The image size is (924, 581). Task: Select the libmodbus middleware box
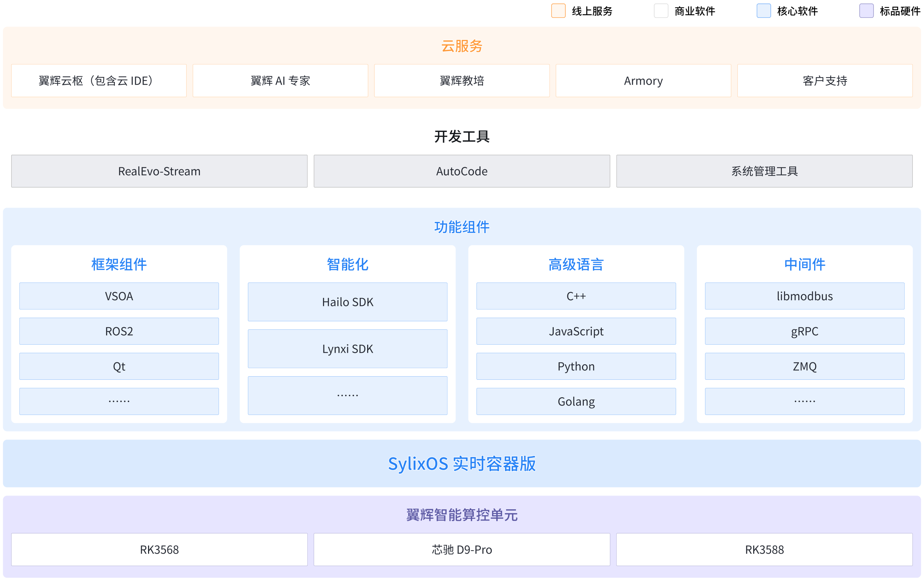click(805, 296)
